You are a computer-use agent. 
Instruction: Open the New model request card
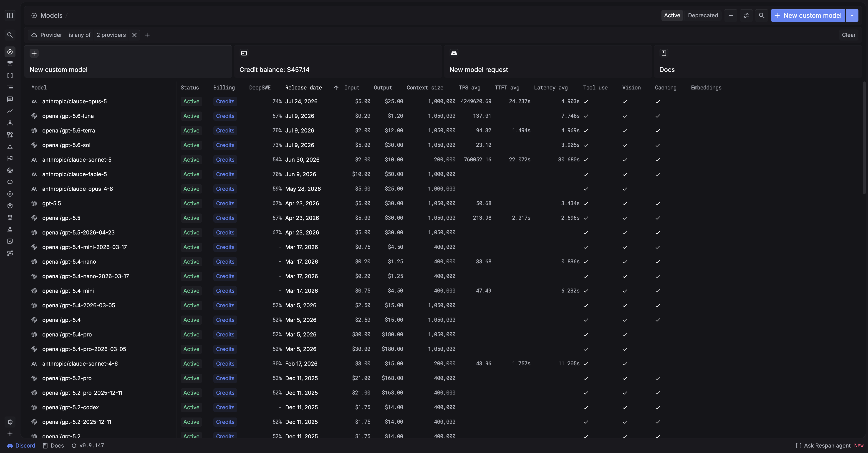tap(548, 61)
